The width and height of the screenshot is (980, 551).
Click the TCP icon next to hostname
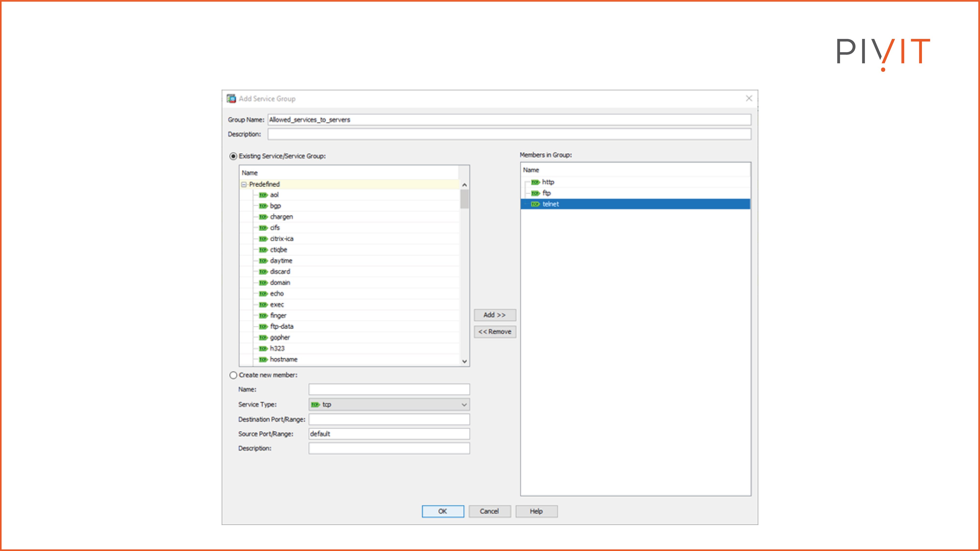pos(263,360)
